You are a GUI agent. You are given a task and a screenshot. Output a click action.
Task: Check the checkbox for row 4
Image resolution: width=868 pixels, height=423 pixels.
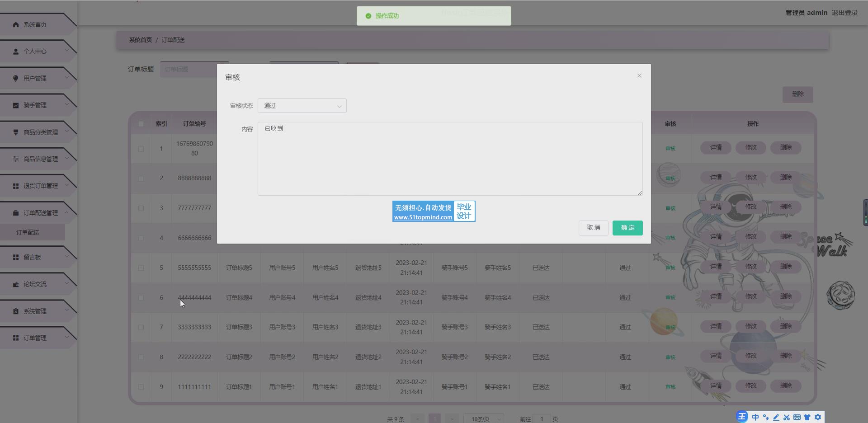[x=141, y=238]
